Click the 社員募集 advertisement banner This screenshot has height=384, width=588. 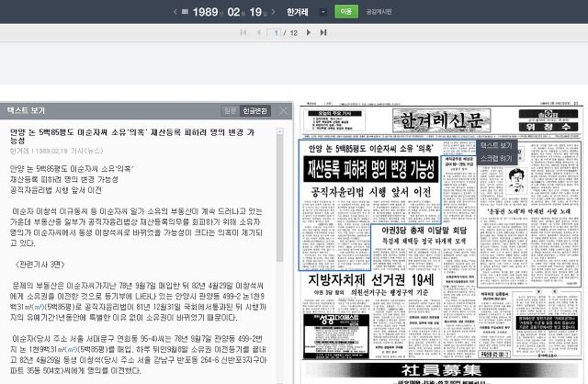coord(441,369)
